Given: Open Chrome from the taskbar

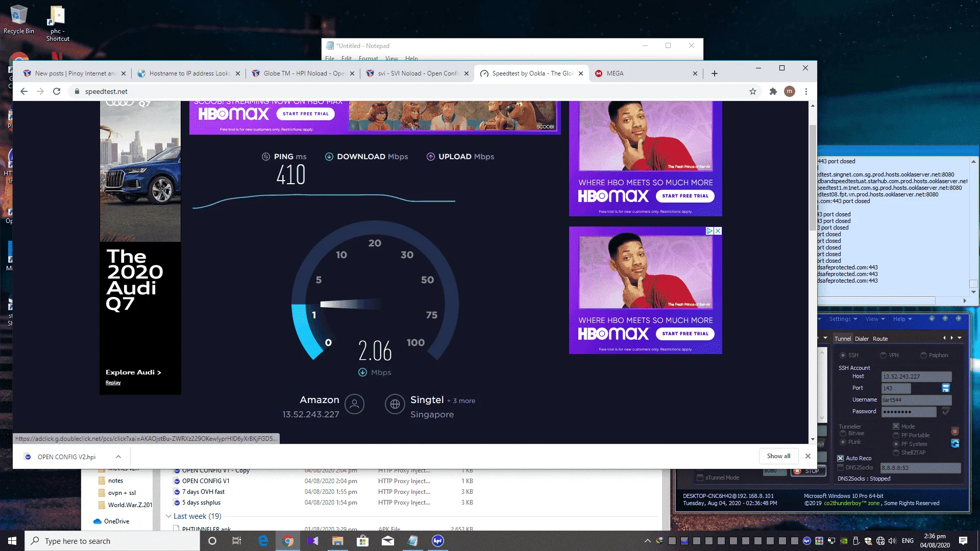Looking at the screenshot, I should tap(288, 541).
